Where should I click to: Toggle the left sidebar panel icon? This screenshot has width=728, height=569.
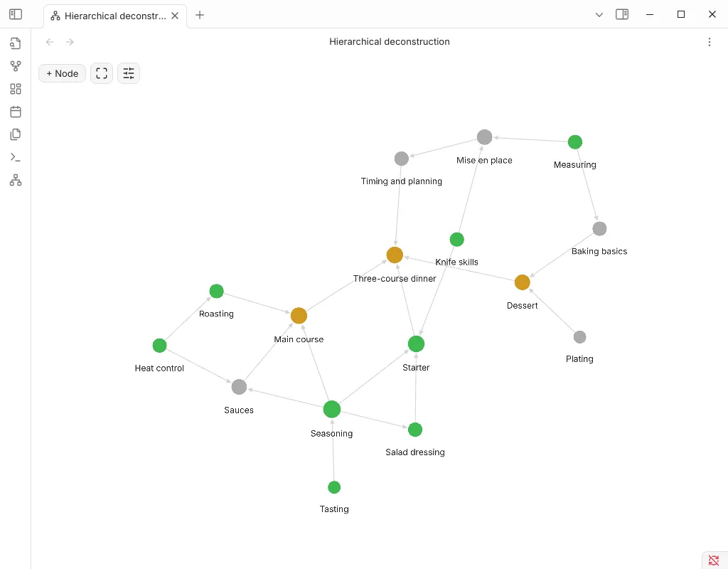point(16,14)
